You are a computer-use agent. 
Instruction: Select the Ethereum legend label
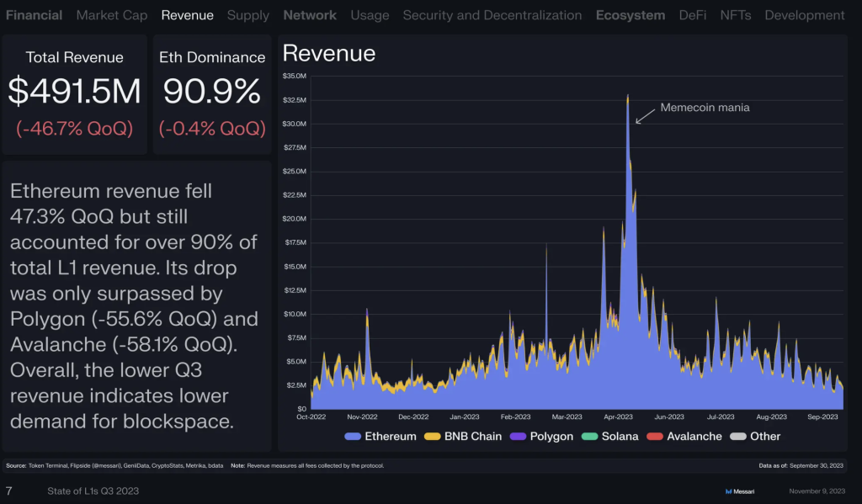(391, 437)
